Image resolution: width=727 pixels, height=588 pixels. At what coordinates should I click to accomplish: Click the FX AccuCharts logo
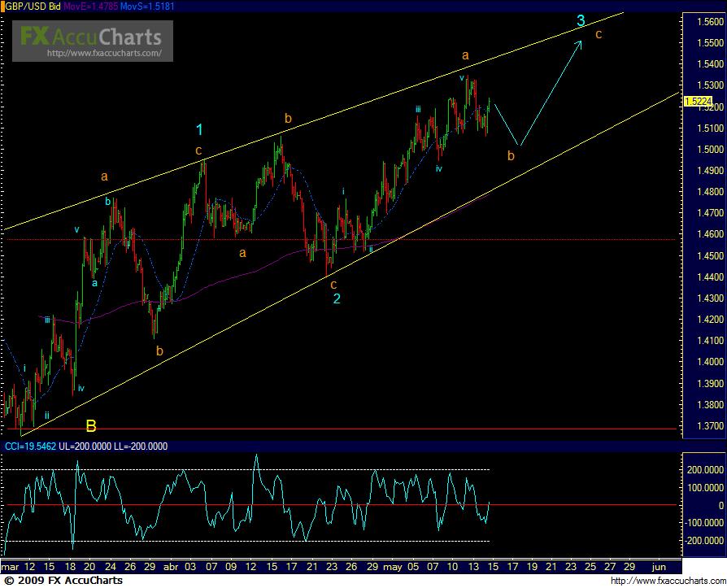coord(91,36)
